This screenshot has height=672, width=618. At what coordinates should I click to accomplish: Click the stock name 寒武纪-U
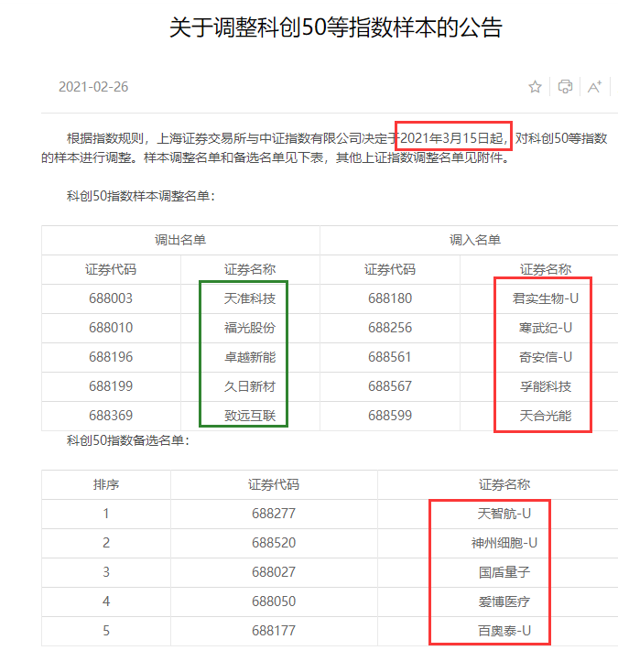point(545,328)
